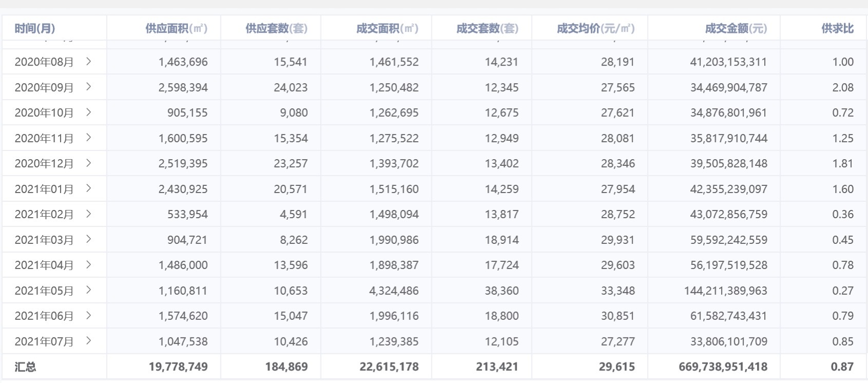Expand the 2020年08月 row chevron
Image resolution: width=868 pixels, height=383 pixels.
point(89,62)
